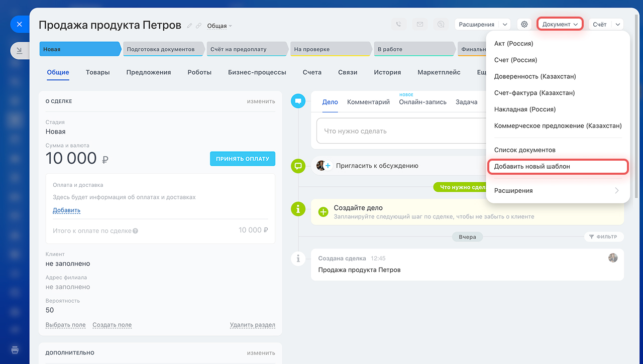Open the Общие tab
The image size is (643, 364).
point(58,72)
